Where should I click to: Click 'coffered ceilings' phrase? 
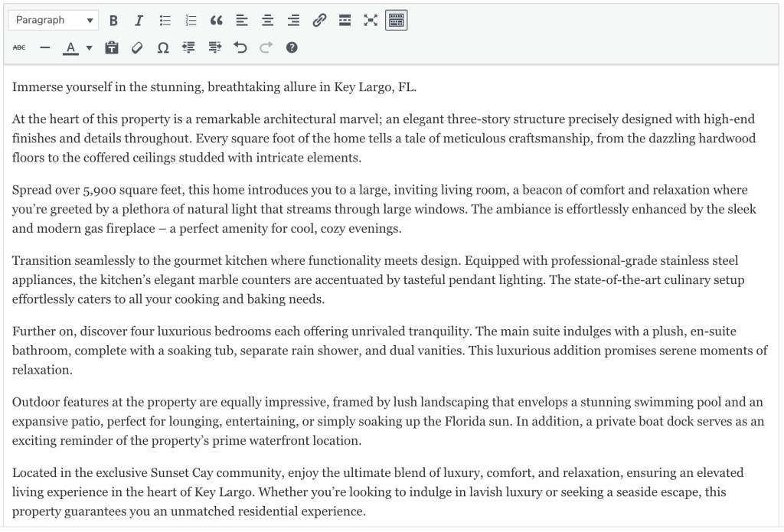pyautogui.click(x=129, y=158)
